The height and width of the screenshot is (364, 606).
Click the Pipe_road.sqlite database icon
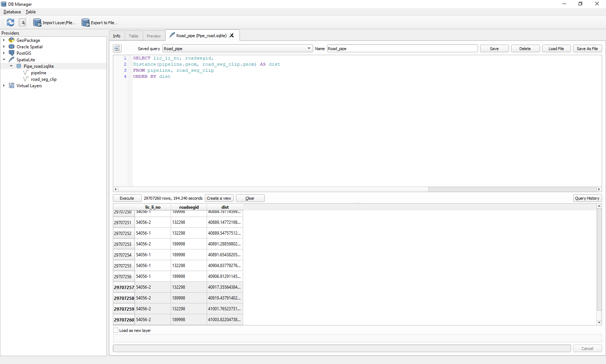(x=19, y=66)
